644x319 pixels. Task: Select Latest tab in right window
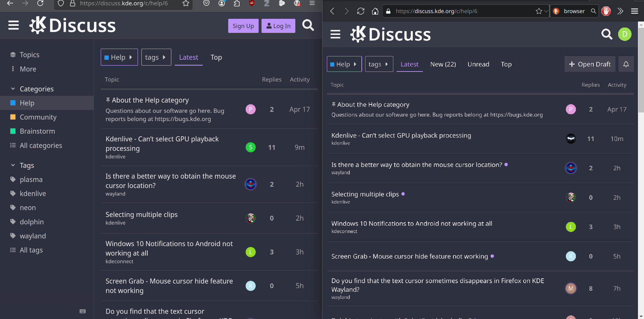(x=409, y=64)
